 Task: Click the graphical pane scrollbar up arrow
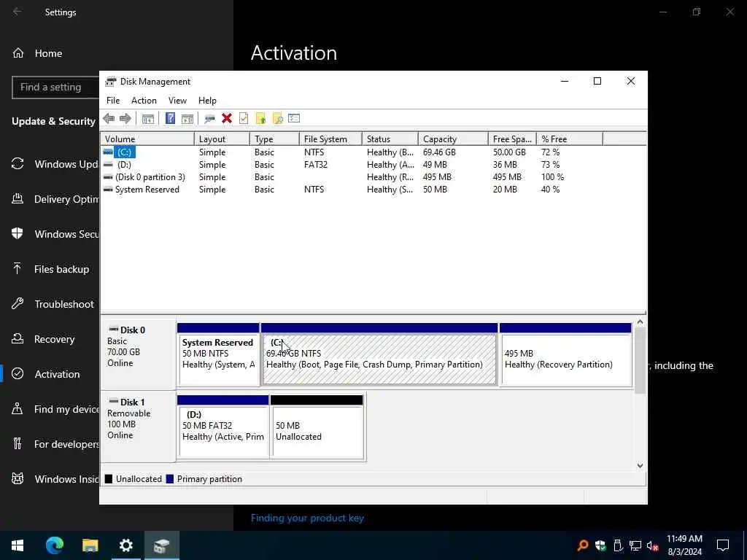click(640, 322)
